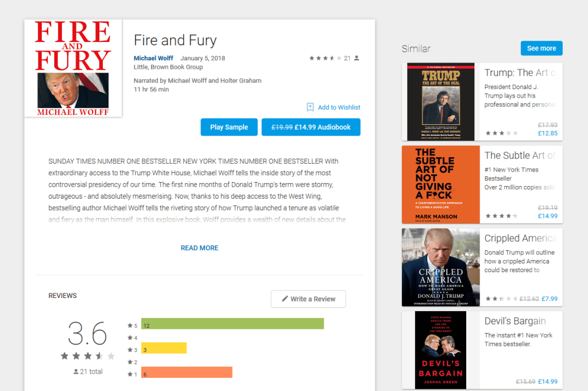Click the REVIEWS section heading
This screenshot has width=588, height=391.
[62, 296]
